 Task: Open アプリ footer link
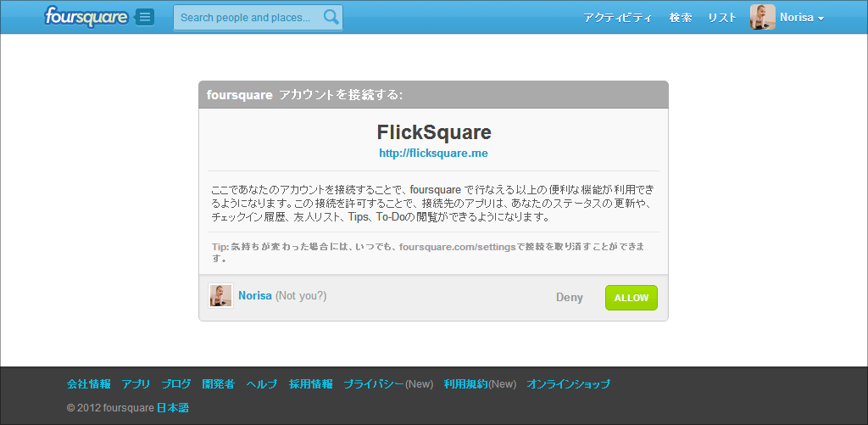coord(136,384)
